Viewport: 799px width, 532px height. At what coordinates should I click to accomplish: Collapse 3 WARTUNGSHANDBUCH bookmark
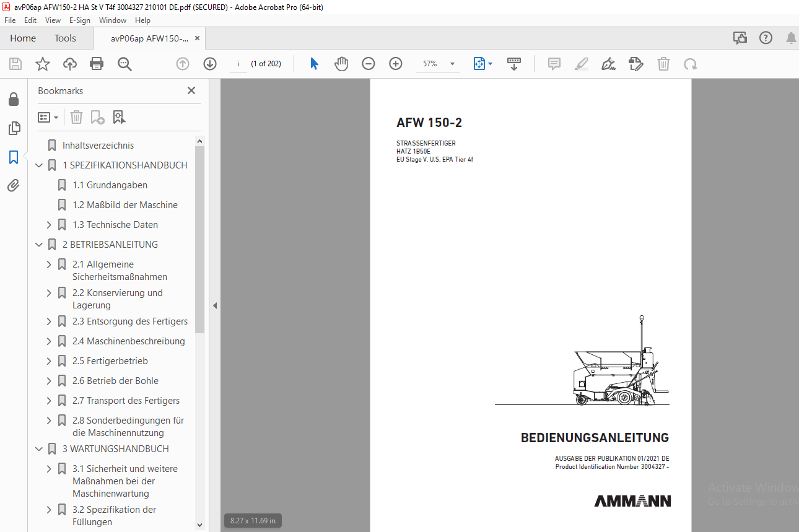(x=39, y=449)
